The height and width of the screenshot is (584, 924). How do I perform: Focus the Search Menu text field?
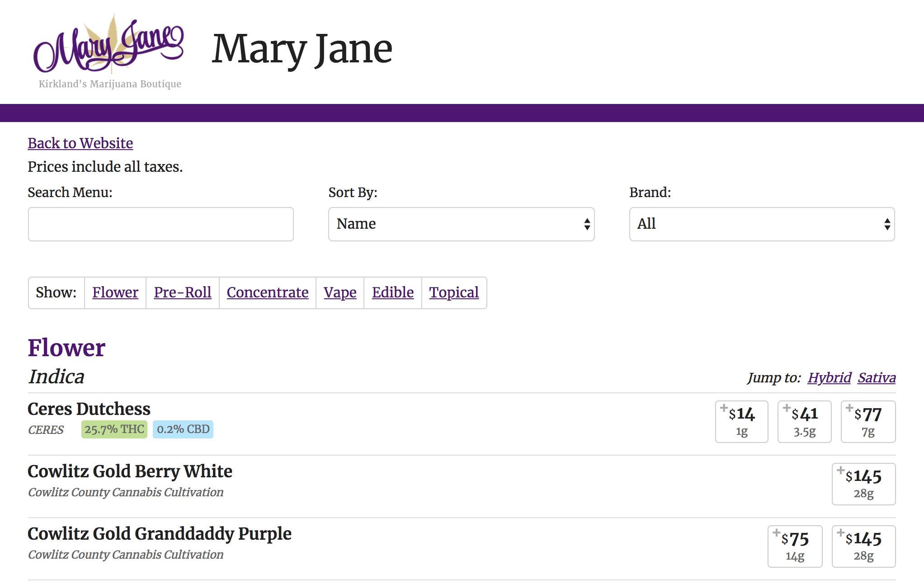click(x=160, y=224)
